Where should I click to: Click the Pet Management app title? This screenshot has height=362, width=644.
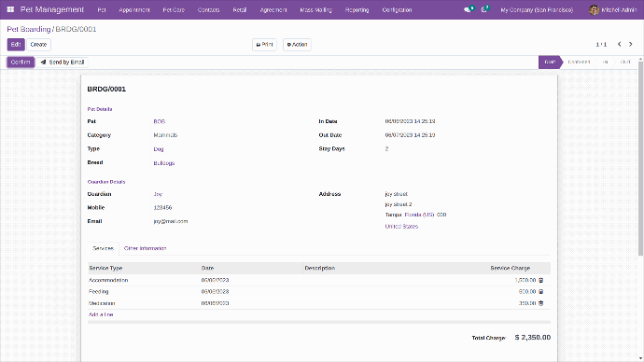[52, 9]
